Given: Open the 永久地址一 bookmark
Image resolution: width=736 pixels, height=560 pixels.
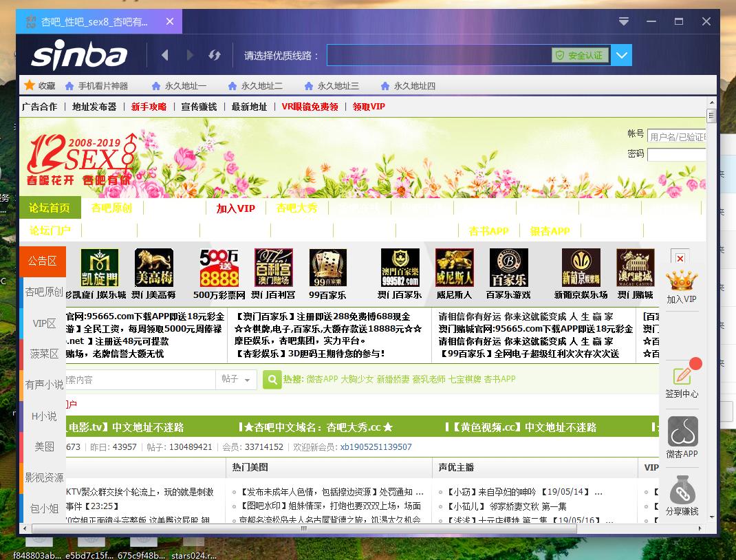Looking at the screenshot, I should (179, 86).
